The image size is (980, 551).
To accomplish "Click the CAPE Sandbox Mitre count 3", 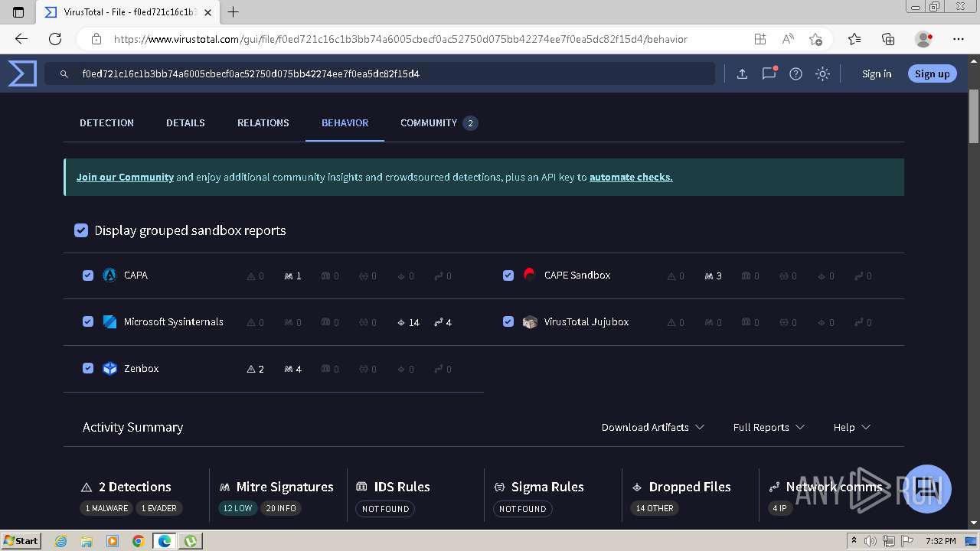I will [x=714, y=275].
